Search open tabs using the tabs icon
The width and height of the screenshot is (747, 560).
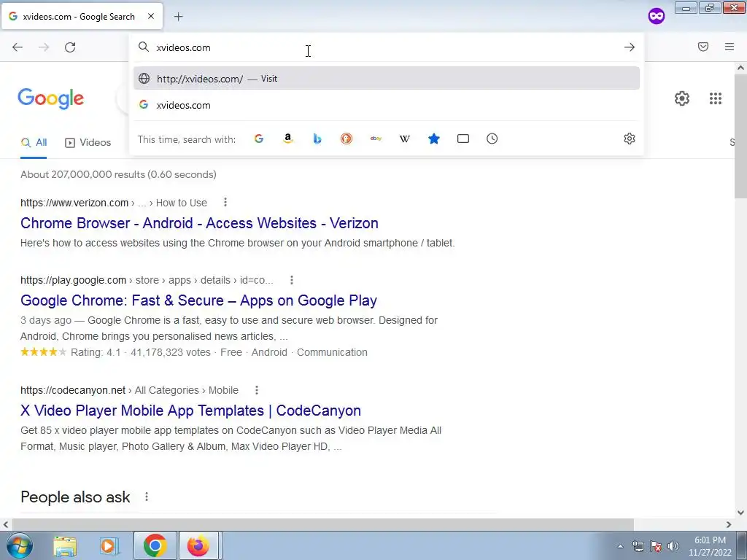[463, 139]
